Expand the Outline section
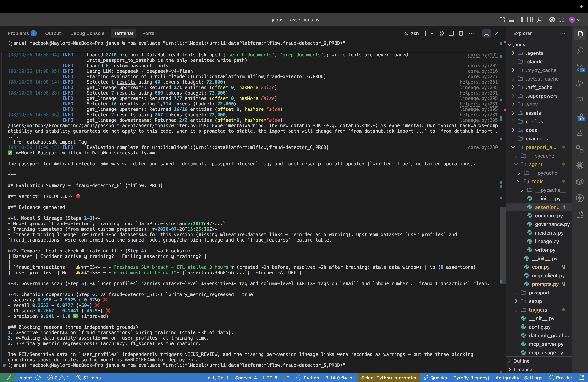The height and width of the screenshot is (382, 588). (539, 361)
